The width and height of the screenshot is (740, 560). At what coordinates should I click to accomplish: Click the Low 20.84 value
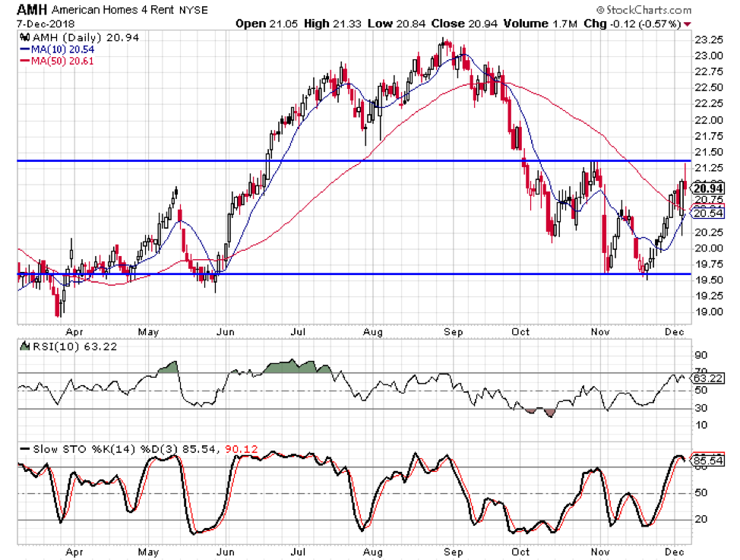397,24
